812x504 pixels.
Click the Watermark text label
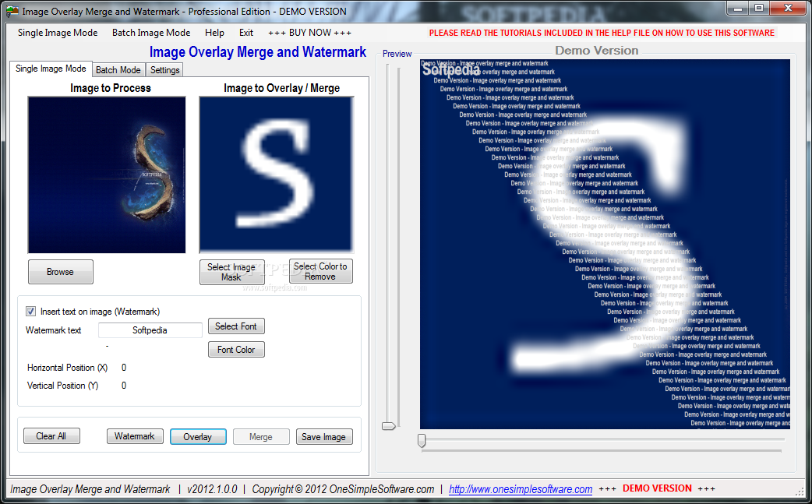point(53,330)
